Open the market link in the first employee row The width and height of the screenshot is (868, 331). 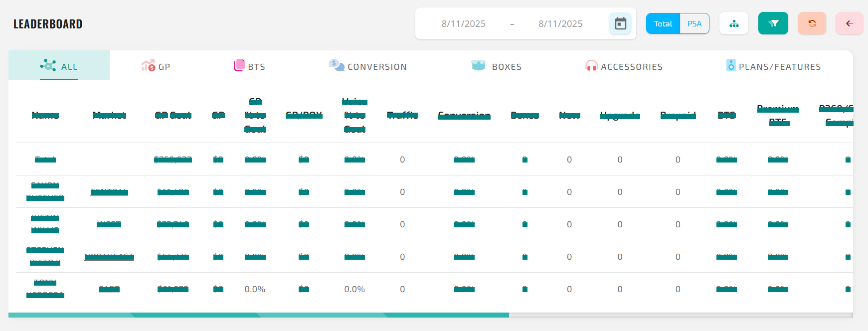tap(109, 192)
